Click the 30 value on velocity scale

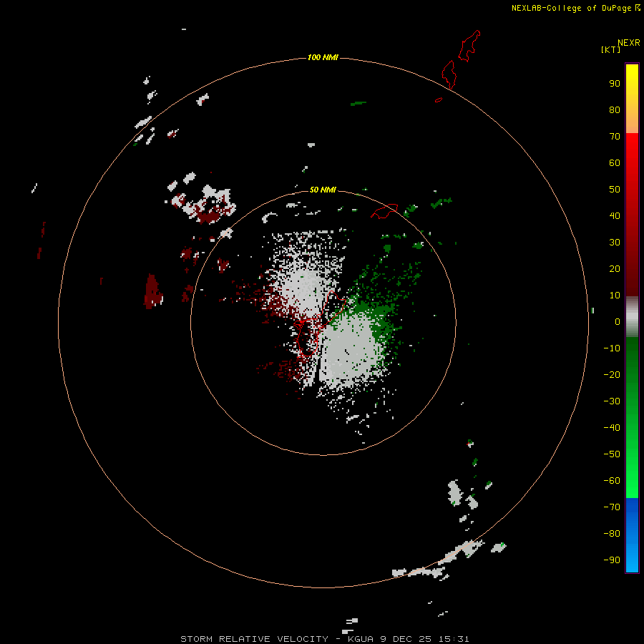tap(615, 243)
